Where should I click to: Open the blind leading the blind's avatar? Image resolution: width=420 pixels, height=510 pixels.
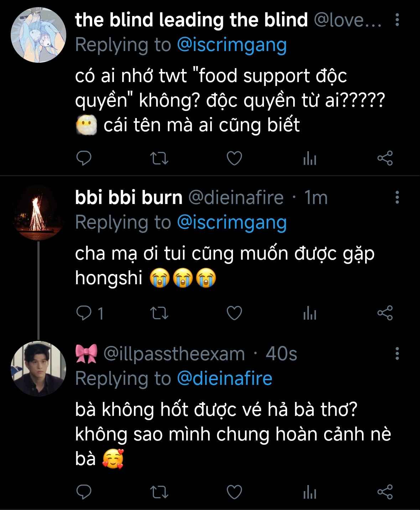[38, 35]
